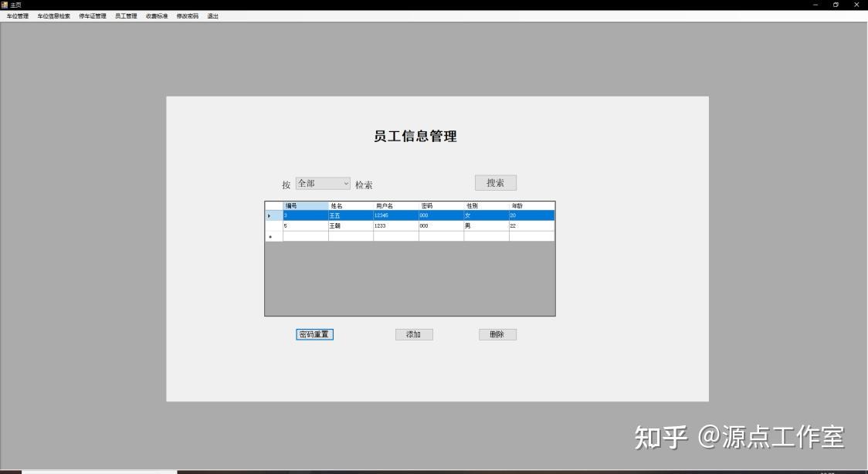Select the age cell 22
The width and height of the screenshot is (868, 474).
pyautogui.click(x=532, y=225)
